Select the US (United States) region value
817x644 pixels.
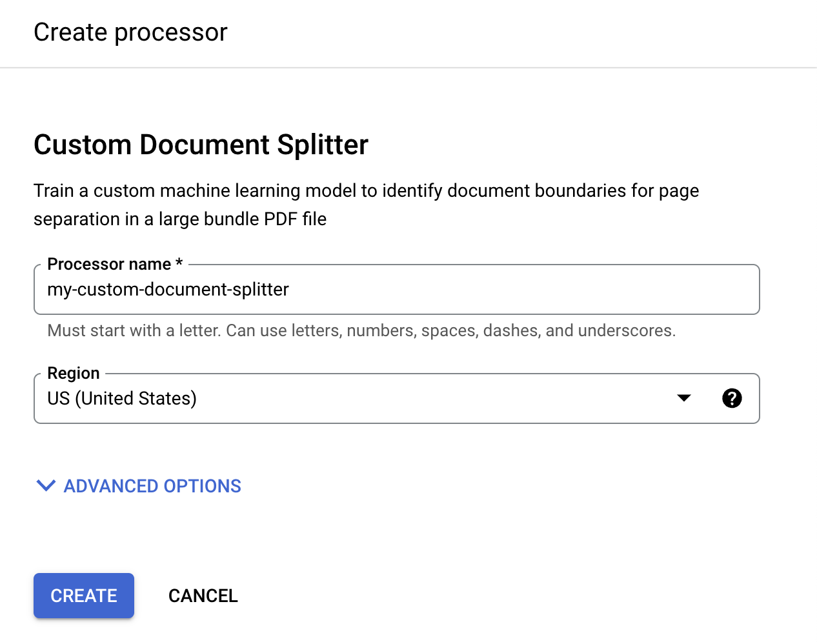tap(122, 399)
